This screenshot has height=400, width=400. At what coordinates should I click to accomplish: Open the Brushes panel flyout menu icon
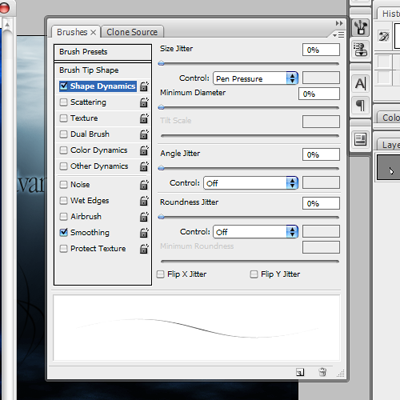[x=338, y=34]
